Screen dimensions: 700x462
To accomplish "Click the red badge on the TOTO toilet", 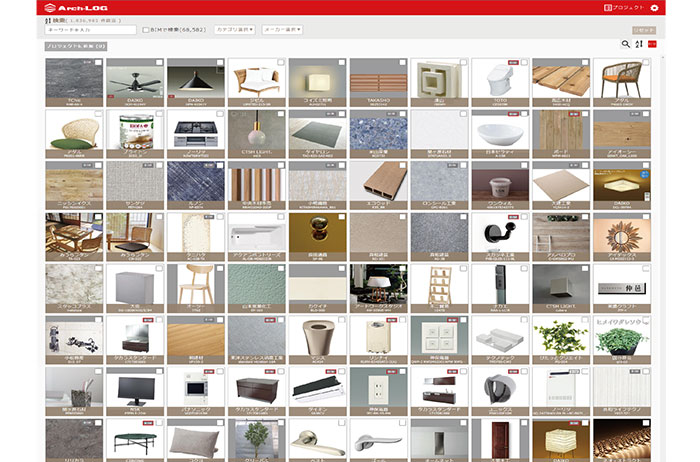I will coord(514,62).
